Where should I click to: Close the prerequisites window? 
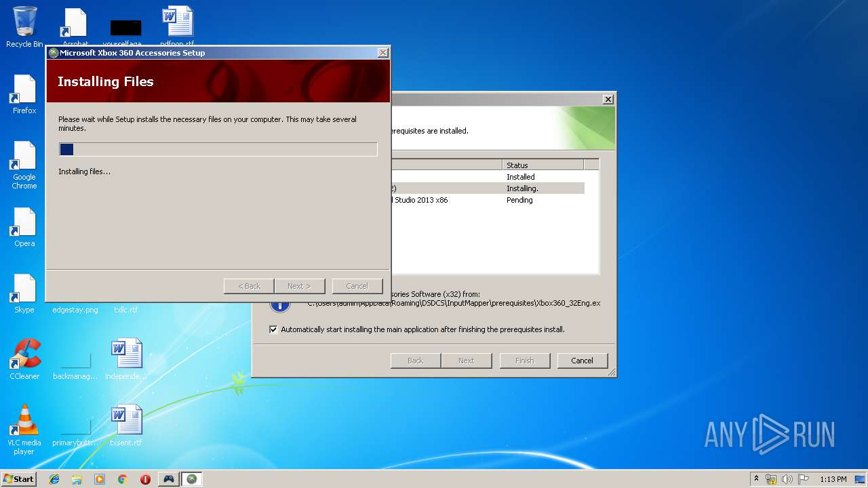[608, 99]
